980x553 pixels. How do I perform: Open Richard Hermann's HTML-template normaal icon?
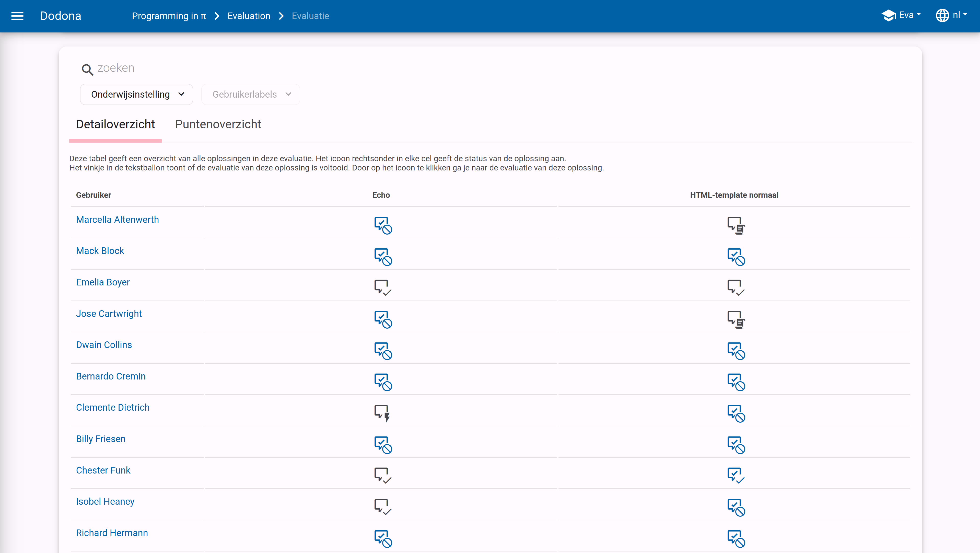(x=736, y=538)
